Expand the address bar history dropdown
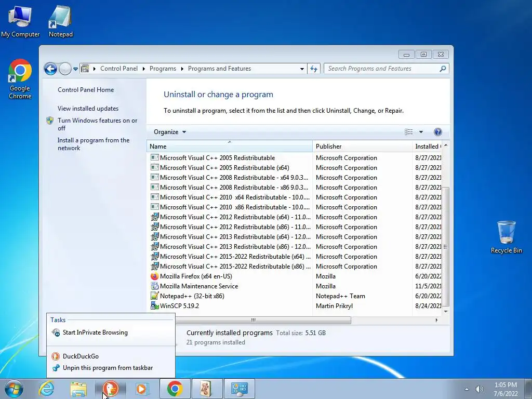Screen dimensions: 532x399 click(302, 69)
